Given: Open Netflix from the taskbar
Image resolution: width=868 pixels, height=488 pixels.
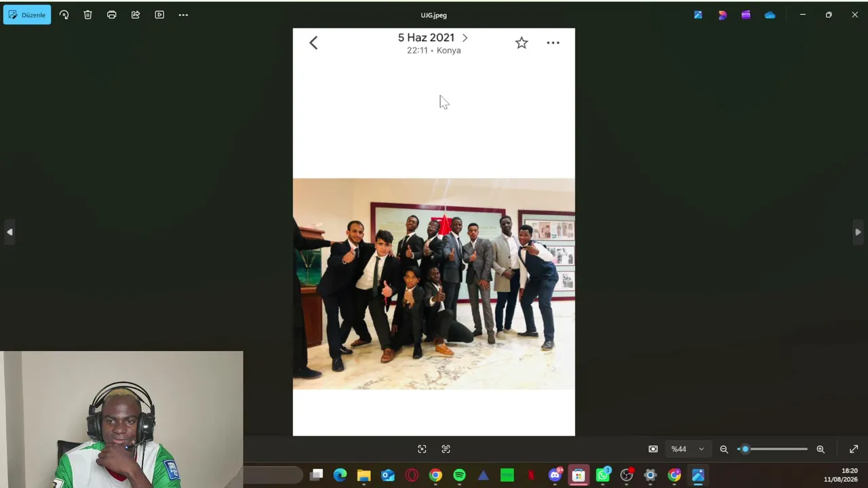Looking at the screenshot, I should (531, 475).
